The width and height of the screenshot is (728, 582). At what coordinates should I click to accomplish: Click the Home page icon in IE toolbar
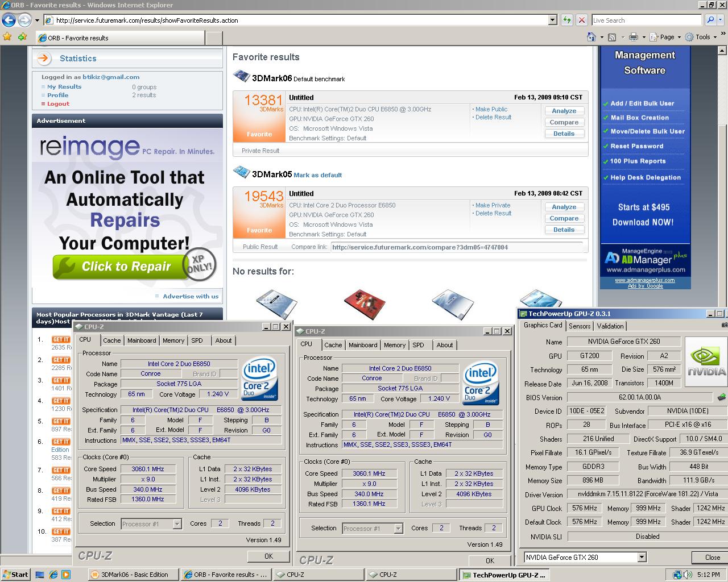(591, 37)
